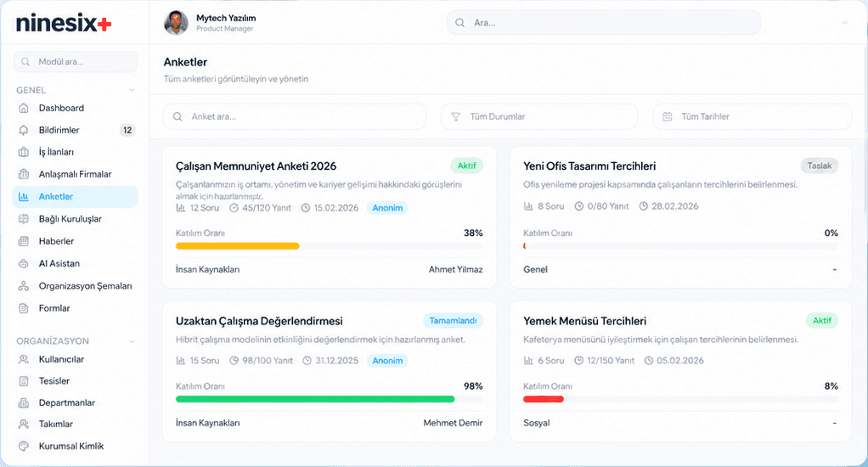
Task: Click the Bağlı Kuruluşlar icon
Action: pos(23,218)
